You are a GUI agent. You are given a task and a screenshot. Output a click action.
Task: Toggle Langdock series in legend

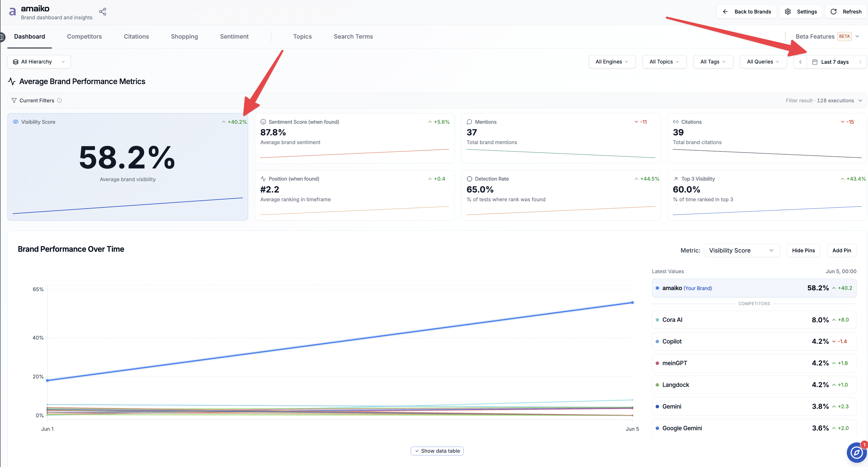(754, 385)
